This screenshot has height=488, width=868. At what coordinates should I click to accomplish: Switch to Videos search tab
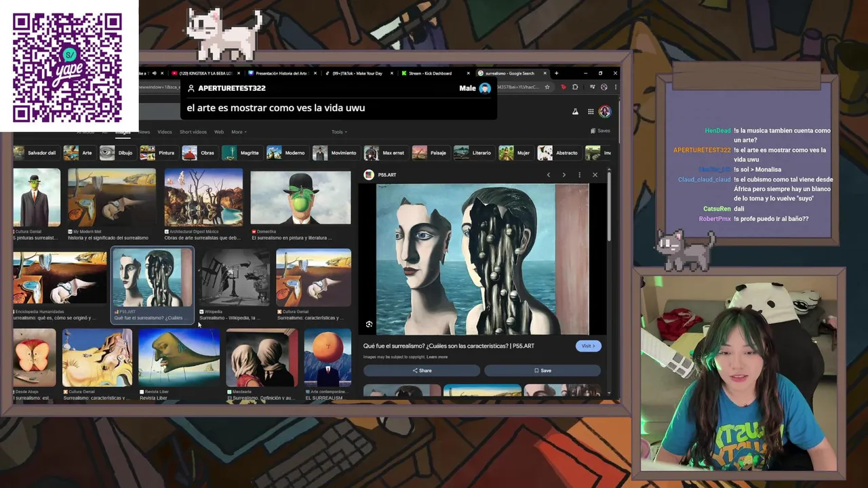point(165,132)
